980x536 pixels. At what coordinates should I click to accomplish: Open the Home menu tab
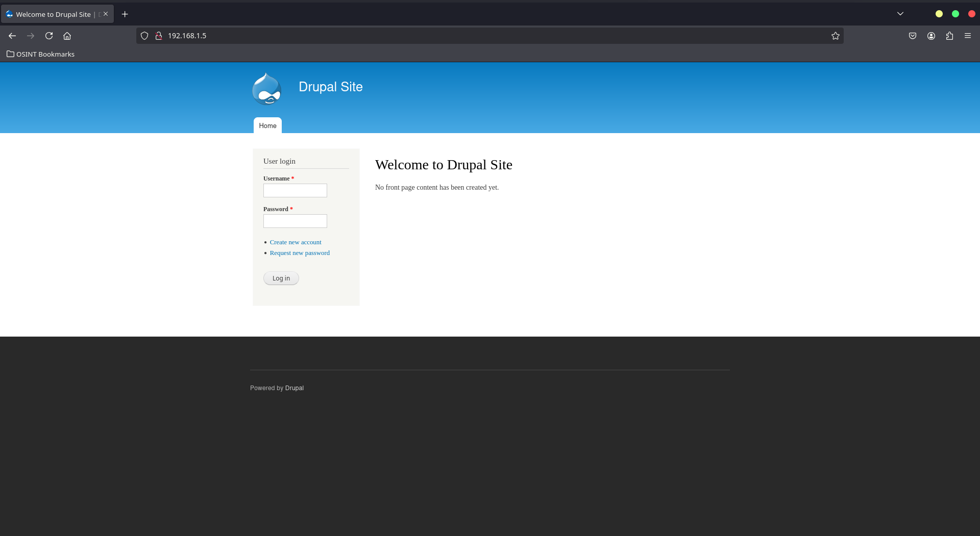[x=267, y=125]
